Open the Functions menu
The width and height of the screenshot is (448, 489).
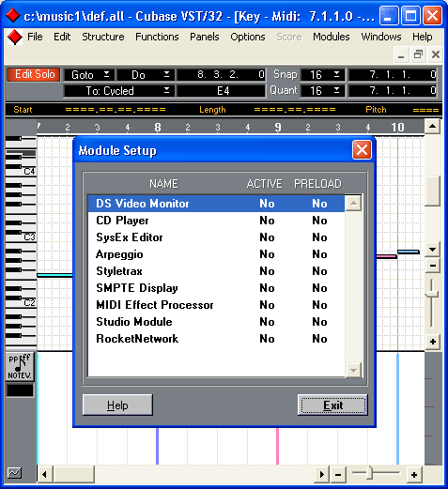tap(157, 37)
